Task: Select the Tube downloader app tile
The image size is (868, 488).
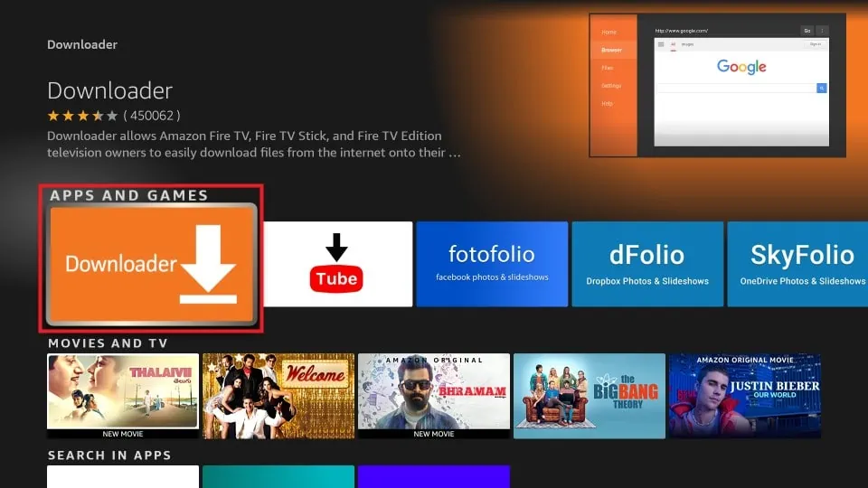Action: [x=337, y=264]
